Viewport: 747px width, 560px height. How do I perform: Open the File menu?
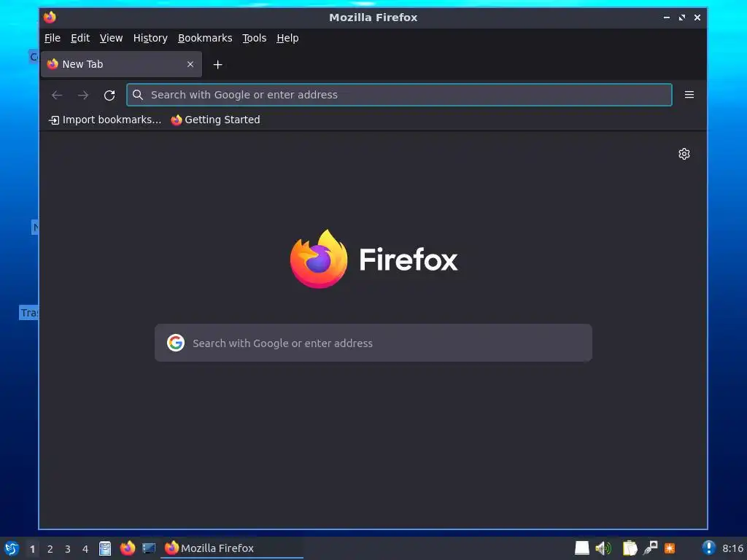53,38
